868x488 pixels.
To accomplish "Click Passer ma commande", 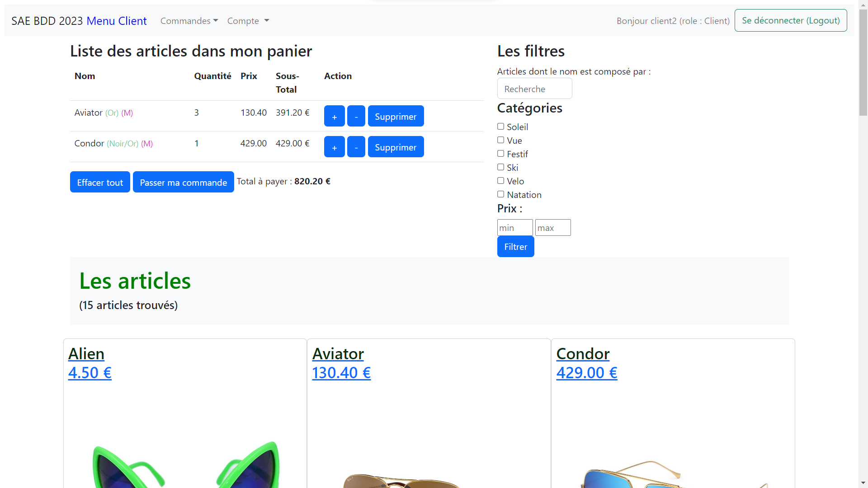I will [183, 182].
